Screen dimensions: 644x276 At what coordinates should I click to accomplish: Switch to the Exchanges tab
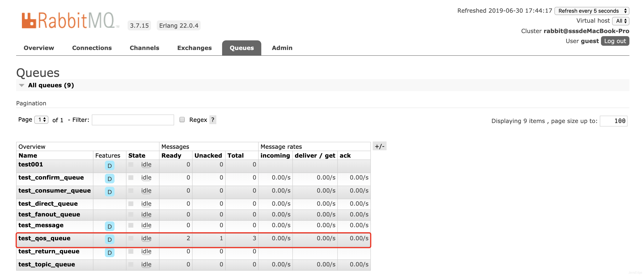click(x=194, y=48)
